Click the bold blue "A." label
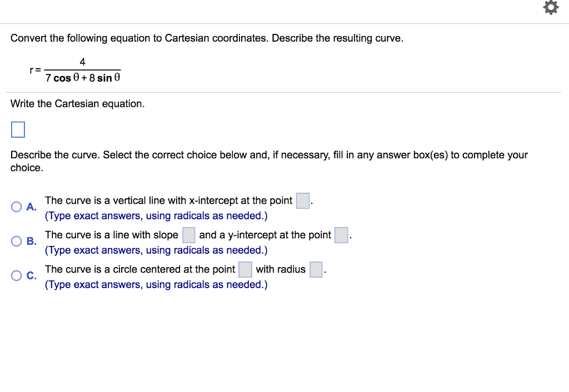 pyautogui.click(x=31, y=207)
